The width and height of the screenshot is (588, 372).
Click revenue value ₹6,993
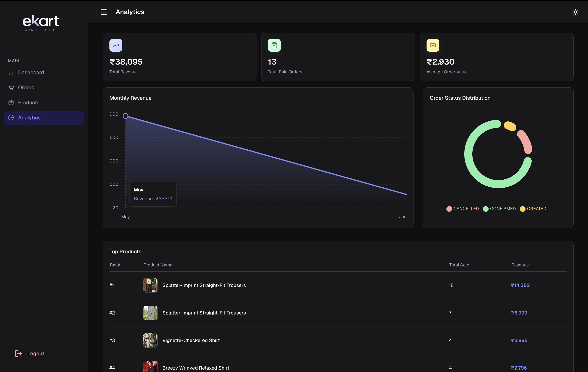tap(519, 313)
